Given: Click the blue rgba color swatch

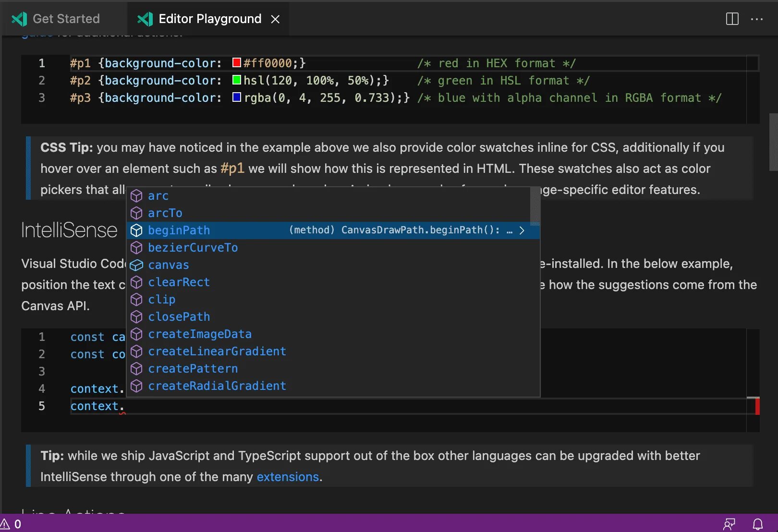Looking at the screenshot, I should pyautogui.click(x=236, y=97).
